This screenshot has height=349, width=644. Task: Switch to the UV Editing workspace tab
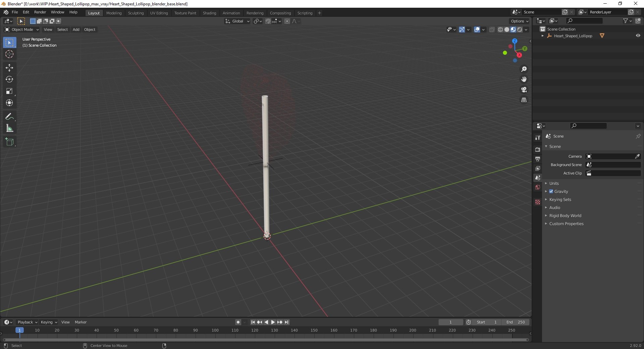[159, 13]
